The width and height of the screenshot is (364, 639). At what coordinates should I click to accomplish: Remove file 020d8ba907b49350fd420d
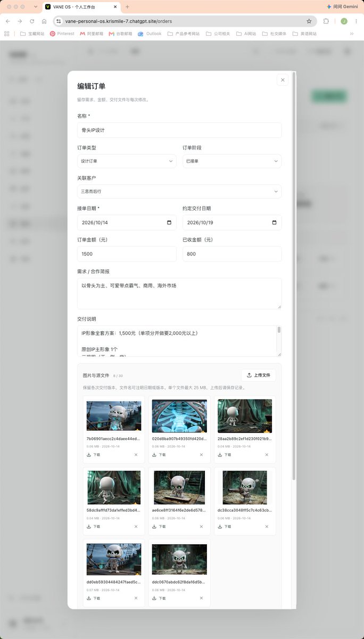tap(201, 455)
